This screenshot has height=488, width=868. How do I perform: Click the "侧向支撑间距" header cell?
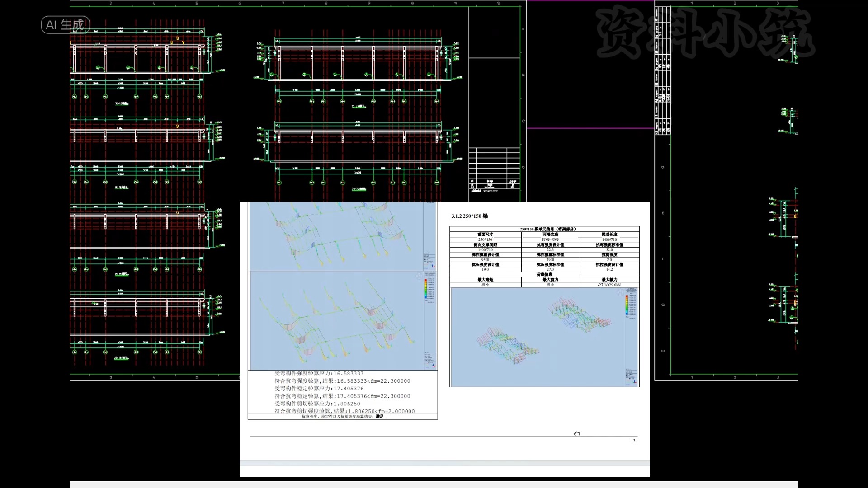click(x=485, y=245)
